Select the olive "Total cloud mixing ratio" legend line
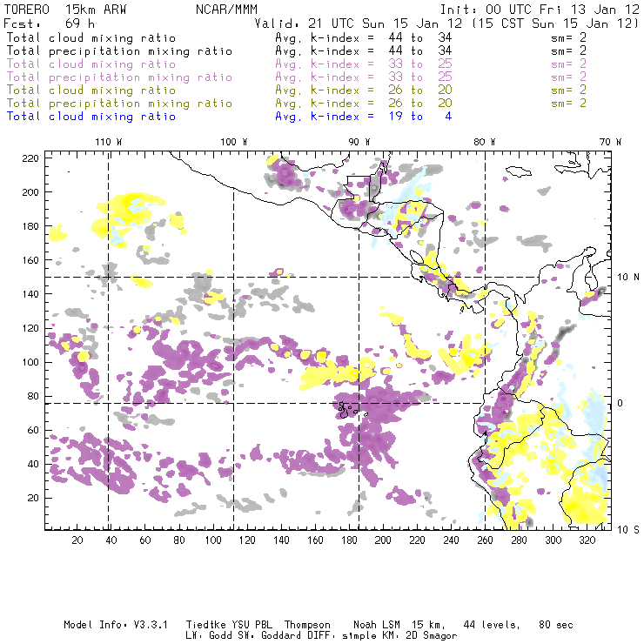The image size is (644, 644). (91, 90)
